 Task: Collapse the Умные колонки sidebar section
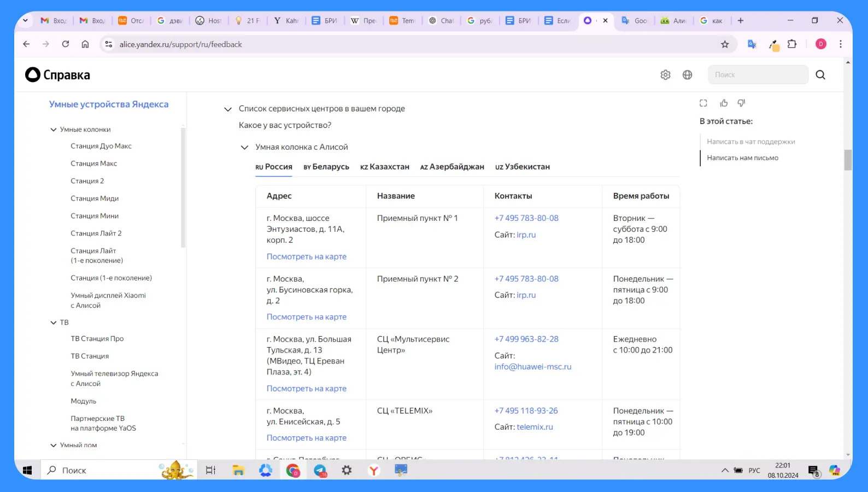[x=54, y=130]
